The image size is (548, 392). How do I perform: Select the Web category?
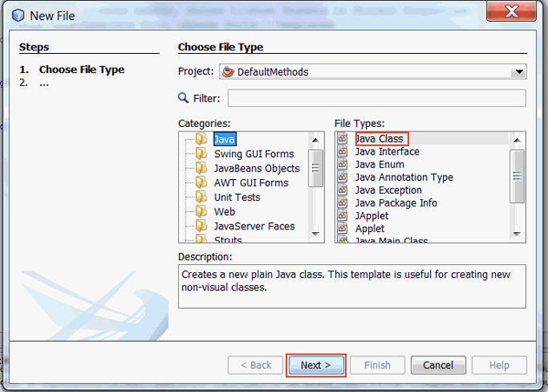pos(225,212)
